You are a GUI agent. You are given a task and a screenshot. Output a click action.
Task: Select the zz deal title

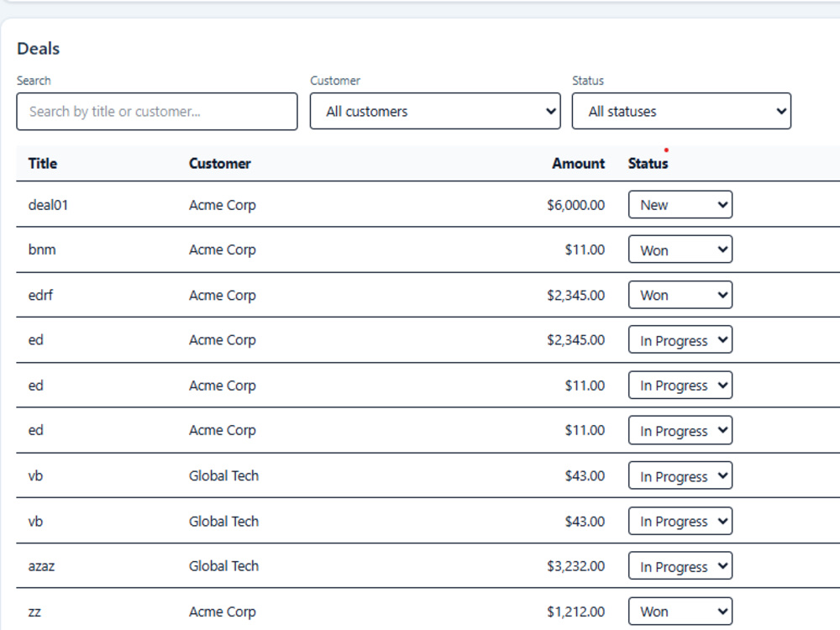[34, 612]
